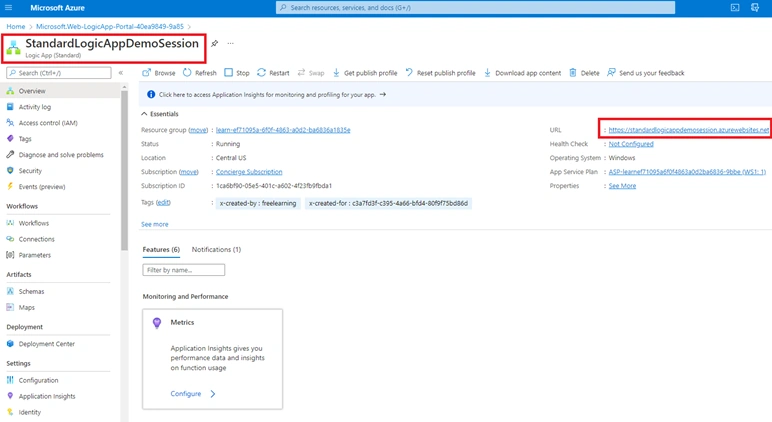Go to Home breadcrumb
This screenshot has width=772, height=422.
click(16, 26)
